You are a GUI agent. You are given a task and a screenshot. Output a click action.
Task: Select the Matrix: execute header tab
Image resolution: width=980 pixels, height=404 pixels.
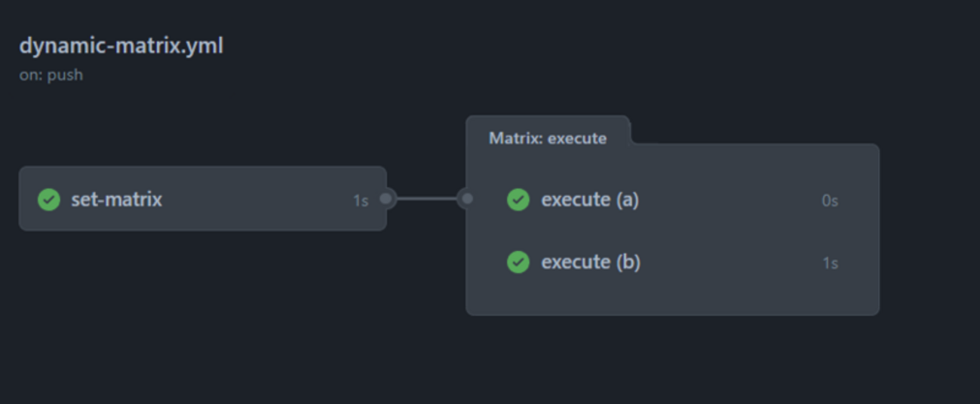548,138
